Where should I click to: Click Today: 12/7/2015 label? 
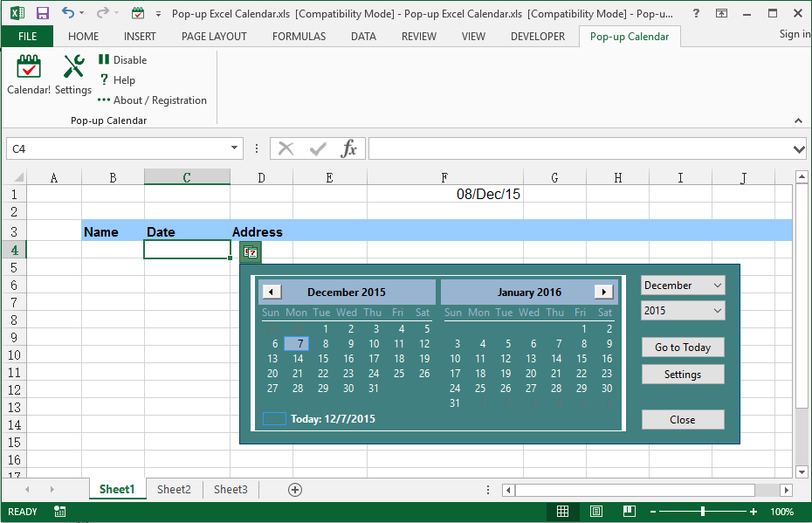point(333,419)
